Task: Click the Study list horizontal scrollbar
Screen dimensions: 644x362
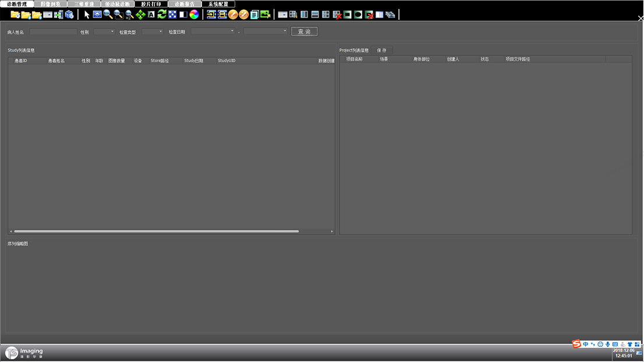Action: pos(156,232)
